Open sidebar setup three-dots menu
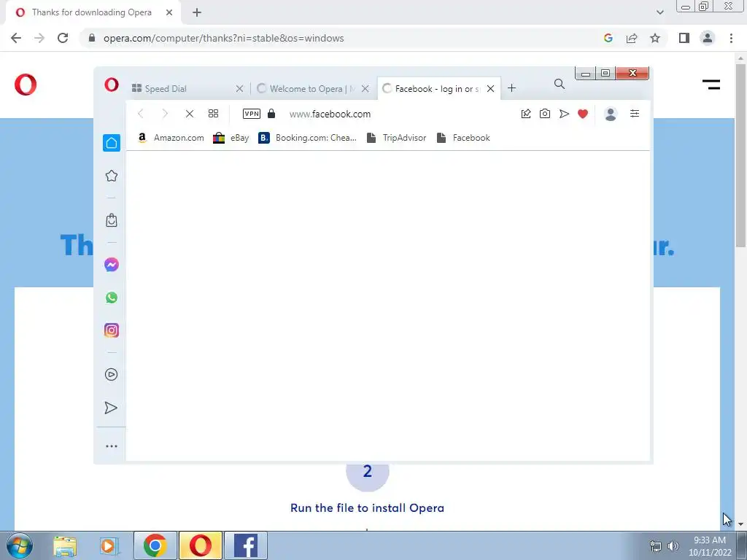The height and width of the screenshot is (560, 747). pyautogui.click(x=112, y=446)
